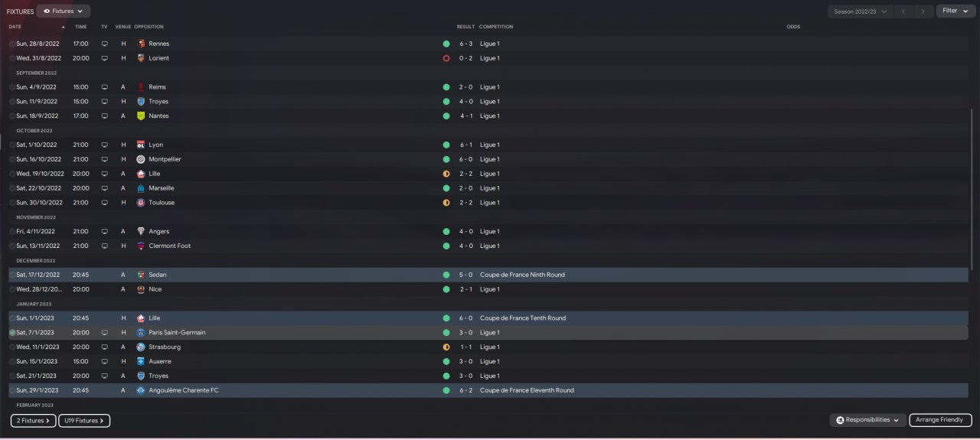980x440 pixels.
Task: Click the green win indicator for Montpellier
Action: (x=446, y=159)
